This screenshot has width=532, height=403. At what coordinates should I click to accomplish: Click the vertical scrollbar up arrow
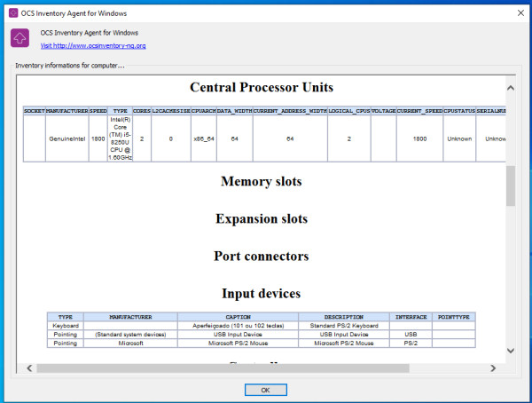click(511, 88)
